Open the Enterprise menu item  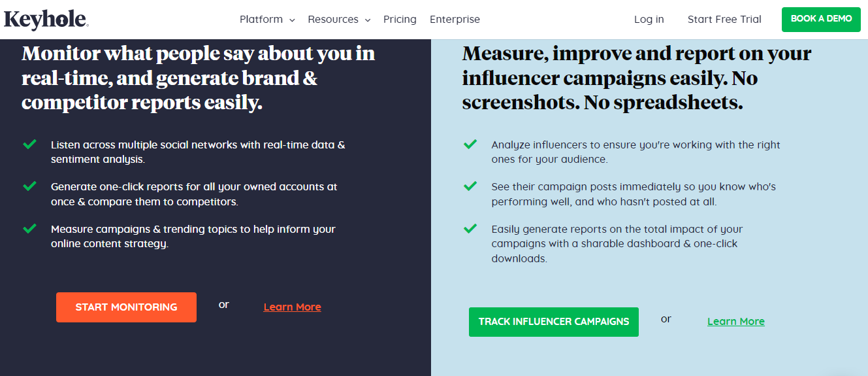(455, 20)
